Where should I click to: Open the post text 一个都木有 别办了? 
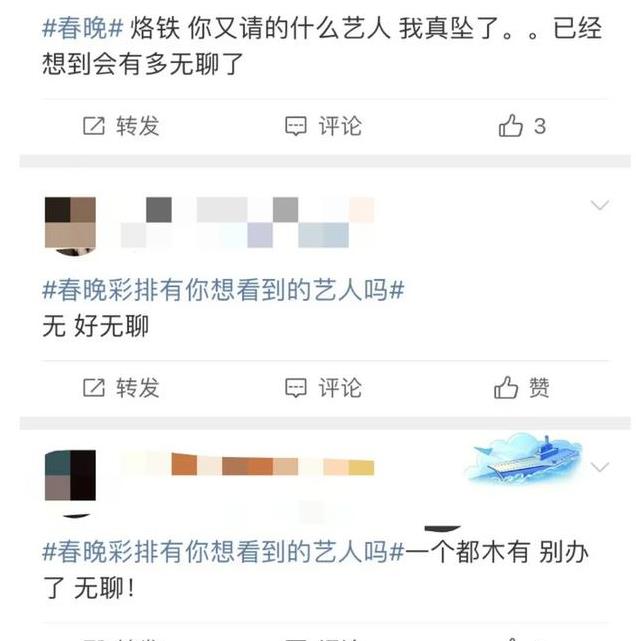[x=316, y=569]
